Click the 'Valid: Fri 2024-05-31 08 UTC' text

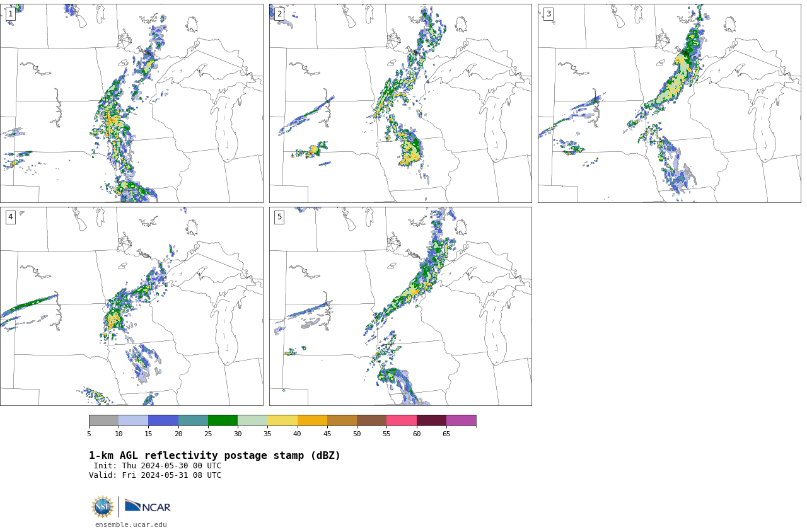155,475
